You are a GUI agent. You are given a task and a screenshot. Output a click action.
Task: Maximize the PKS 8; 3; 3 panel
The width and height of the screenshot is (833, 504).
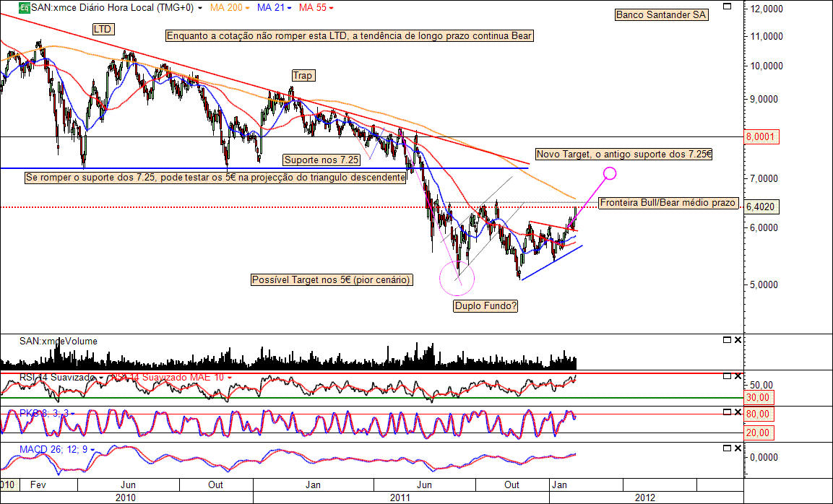[728, 412]
